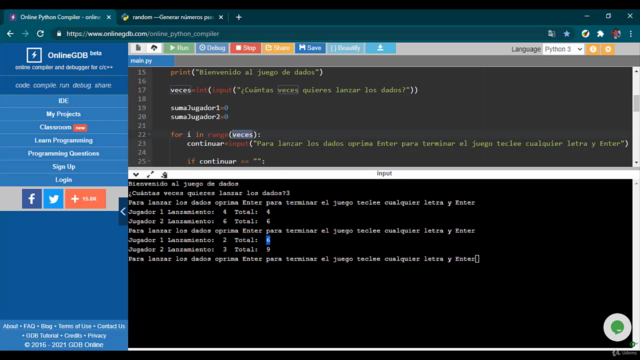
Task: Click the new file icon in toolbar
Action: tap(138, 48)
